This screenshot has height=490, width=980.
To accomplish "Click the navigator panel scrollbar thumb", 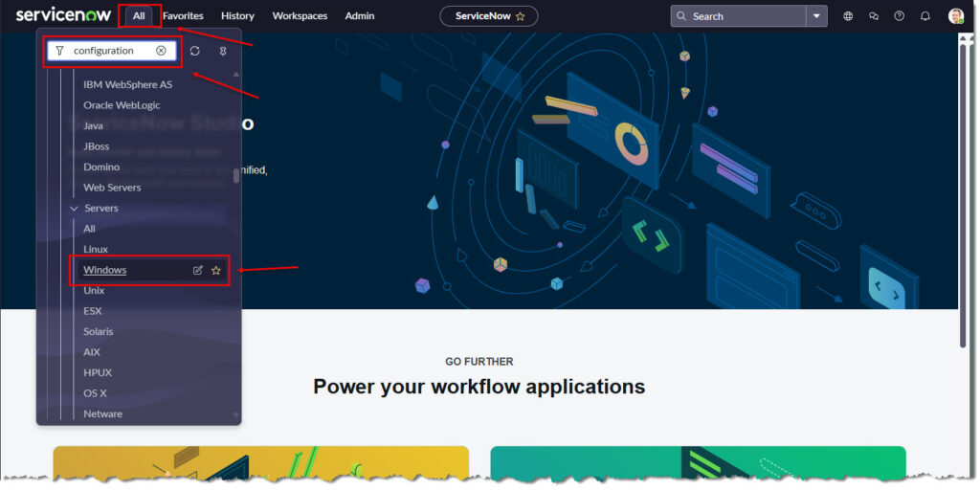I will click(236, 176).
